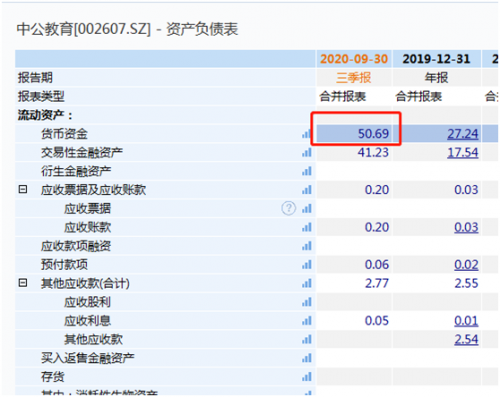Image resolution: width=500 pixels, height=397 pixels.
Task: Click the 三季报 report period label
Action: click(x=354, y=78)
